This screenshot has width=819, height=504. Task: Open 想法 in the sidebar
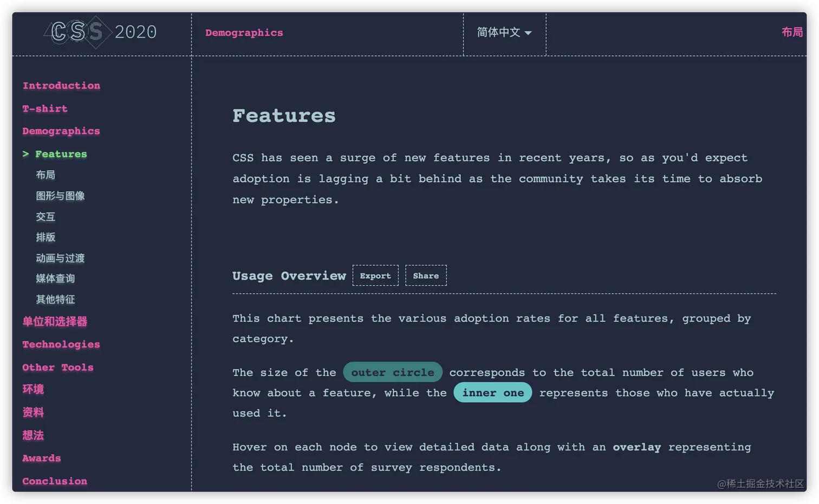pyautogui.click(x=33, y=435)
